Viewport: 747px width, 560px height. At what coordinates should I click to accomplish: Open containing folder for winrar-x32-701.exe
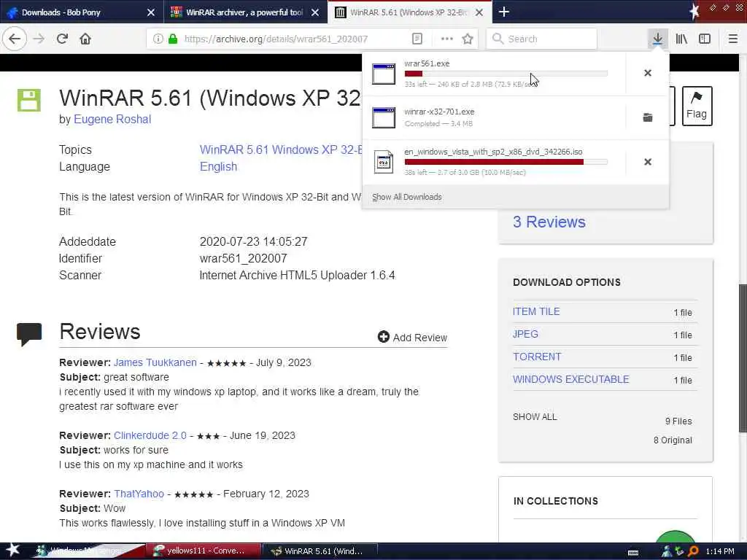tap(648, 117)
